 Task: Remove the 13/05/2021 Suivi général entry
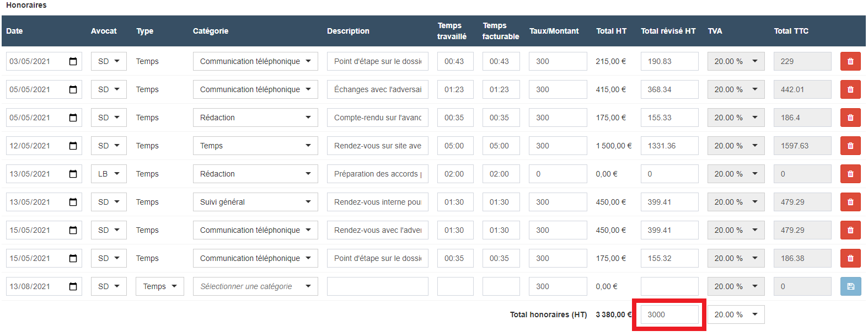click(850, 202)
